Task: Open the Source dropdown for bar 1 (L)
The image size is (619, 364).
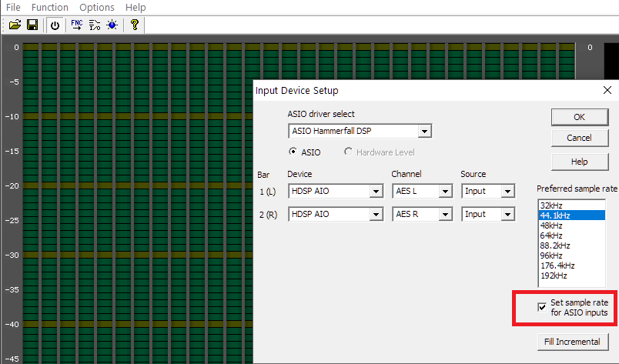Action: click(x=507, y=192)
